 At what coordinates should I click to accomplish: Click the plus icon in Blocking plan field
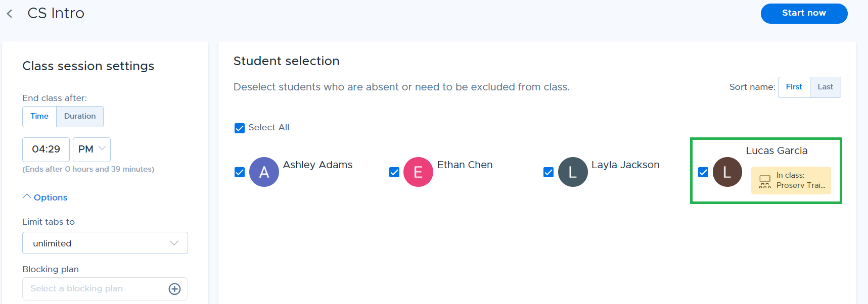point(174,289)
